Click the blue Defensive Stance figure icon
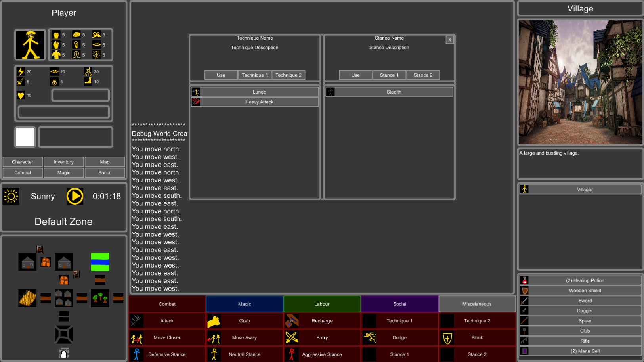Viewport: 644px width, 362px height. pyautogui.click(x=137, y=354)
